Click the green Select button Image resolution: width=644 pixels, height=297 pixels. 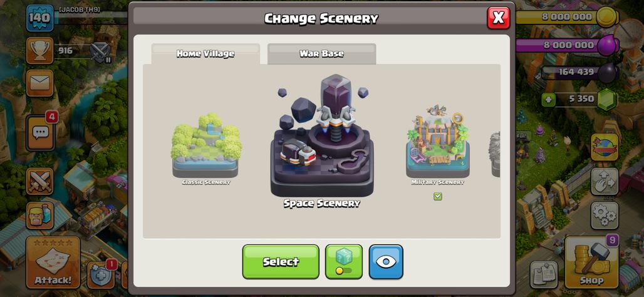281,262
